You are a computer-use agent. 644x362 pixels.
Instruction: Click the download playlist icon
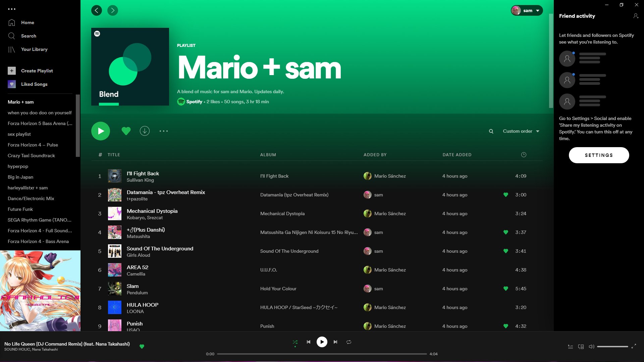pos(145,131)
